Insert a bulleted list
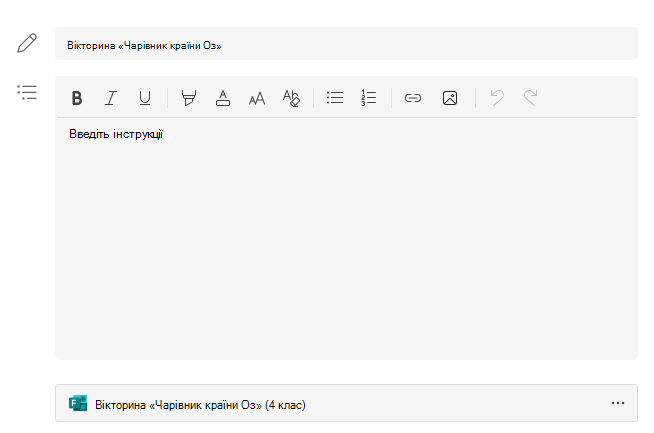This screenshot has width=654, height=433. (335, 98)
